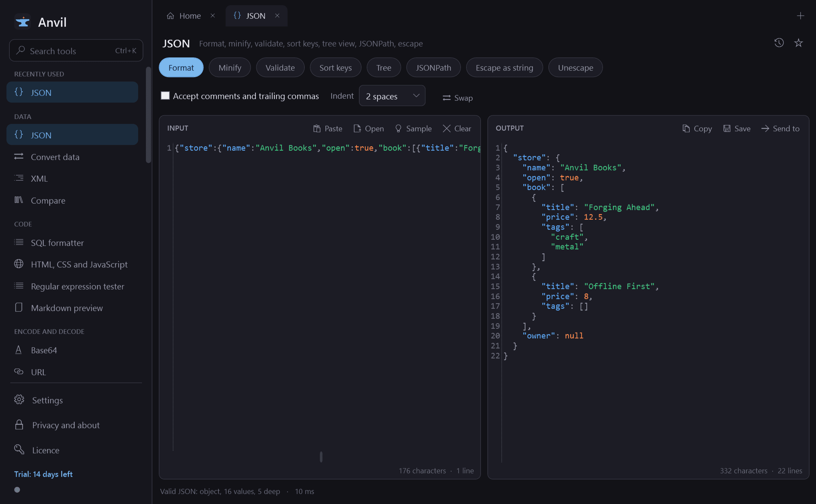Click the Trial: 14 days left link
Viewport: 816px width, 504px height.
pyautogui.click(x=43, y=474)
